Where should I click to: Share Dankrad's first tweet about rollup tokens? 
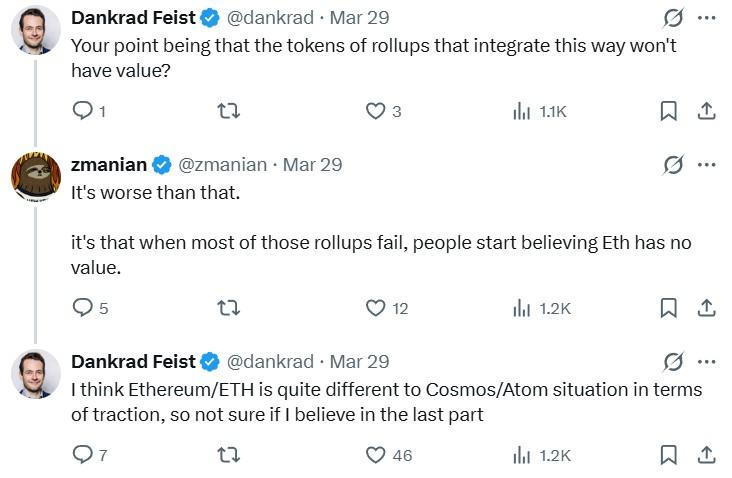tap(706, 111)
